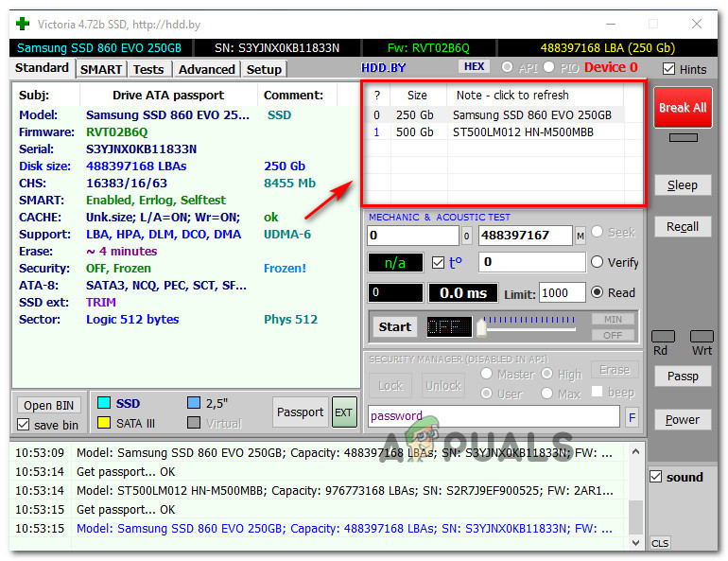
Task: Toggle the sound checkbox
Action: coord(655,477)
